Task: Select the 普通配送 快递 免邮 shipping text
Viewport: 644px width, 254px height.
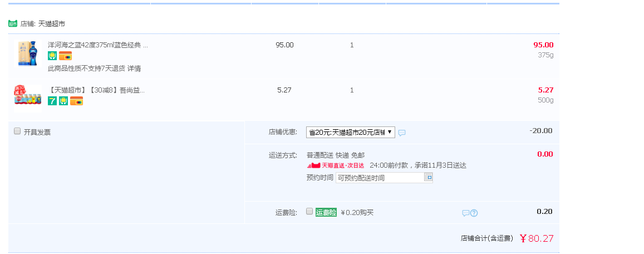Action: [336, 155]
